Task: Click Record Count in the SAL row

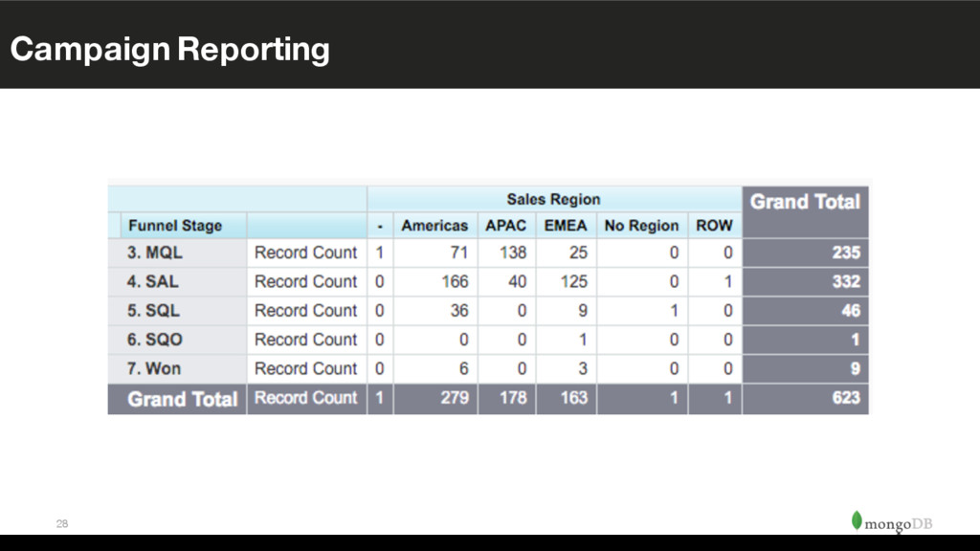Action: [x=305, y=282]
